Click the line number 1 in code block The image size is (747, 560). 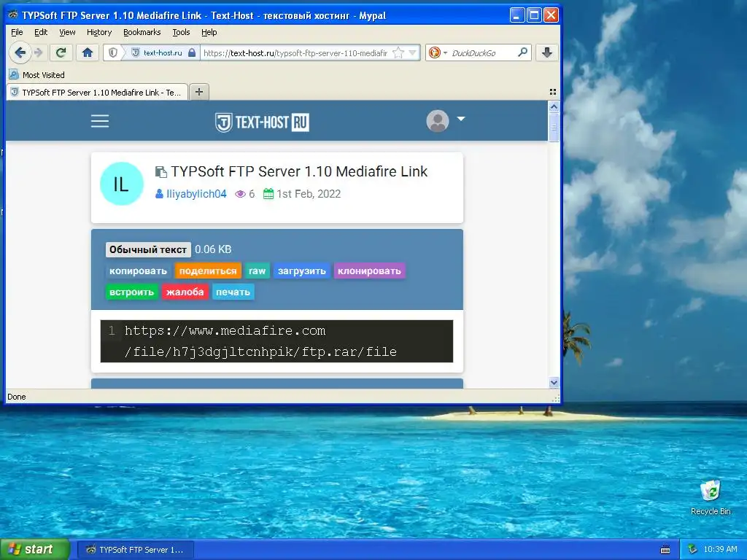click(x=112, y=330)
